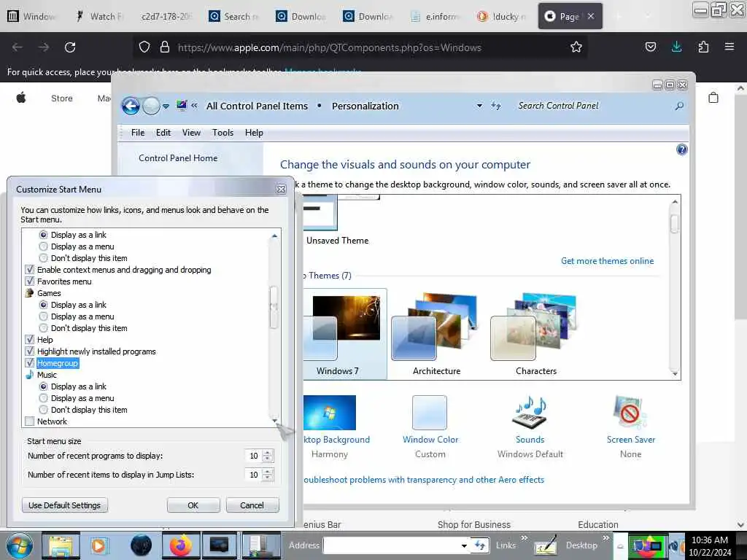Expand taskbar Address bar dropdown

[x=463, y=545]
